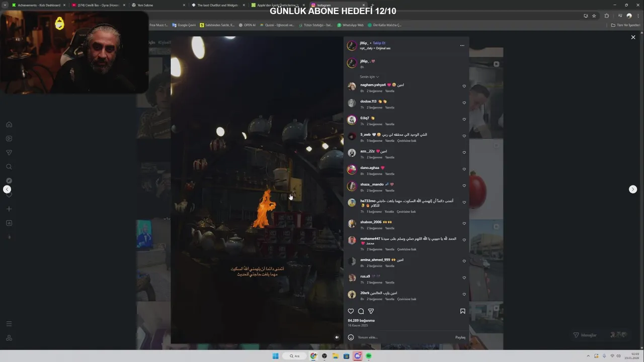Like dodoe.113's comment

coord(464,103)
